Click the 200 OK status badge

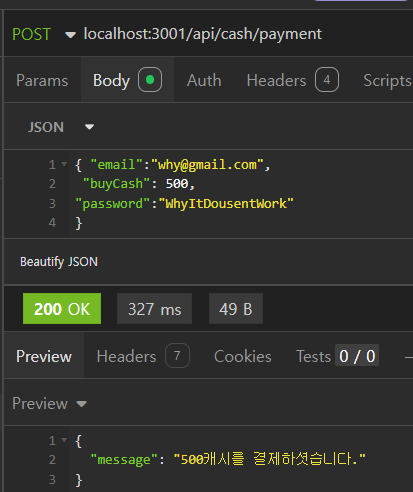pos(62,309)
